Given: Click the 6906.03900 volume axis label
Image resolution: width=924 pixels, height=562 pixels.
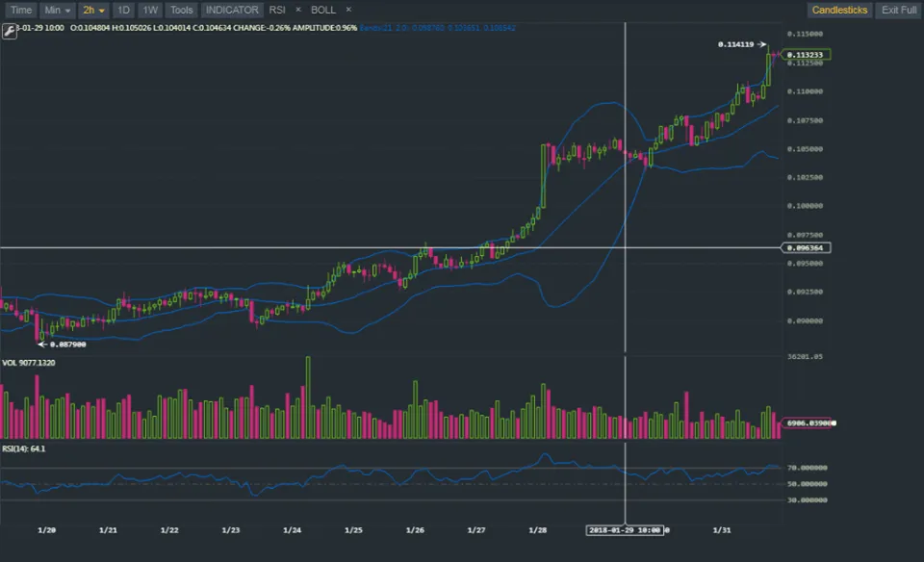Looking at the screenshot, I should coord(808,423).
